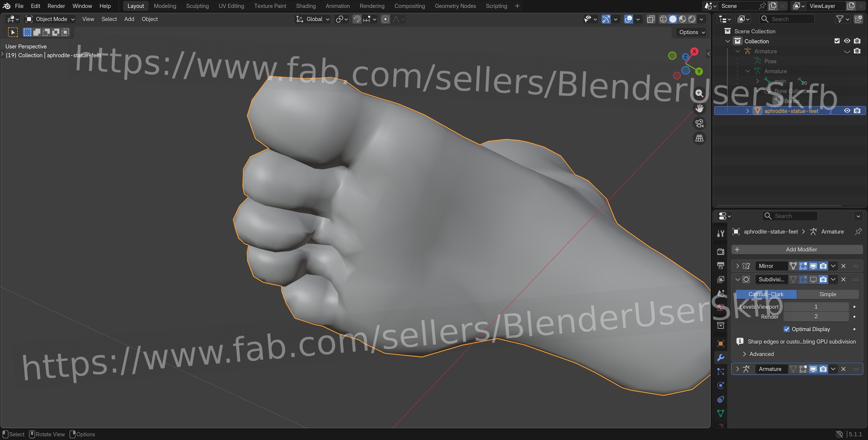Open the File menu

pos(19,6)
